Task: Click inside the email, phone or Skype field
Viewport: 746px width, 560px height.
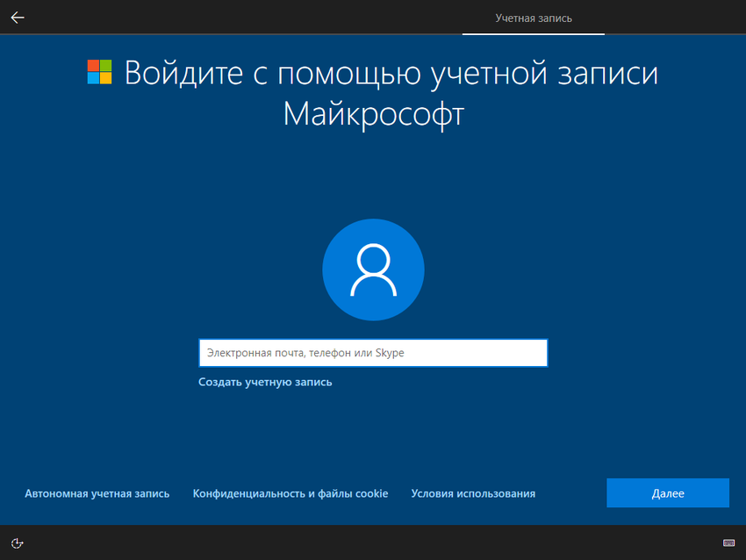Action: point(373,352)
